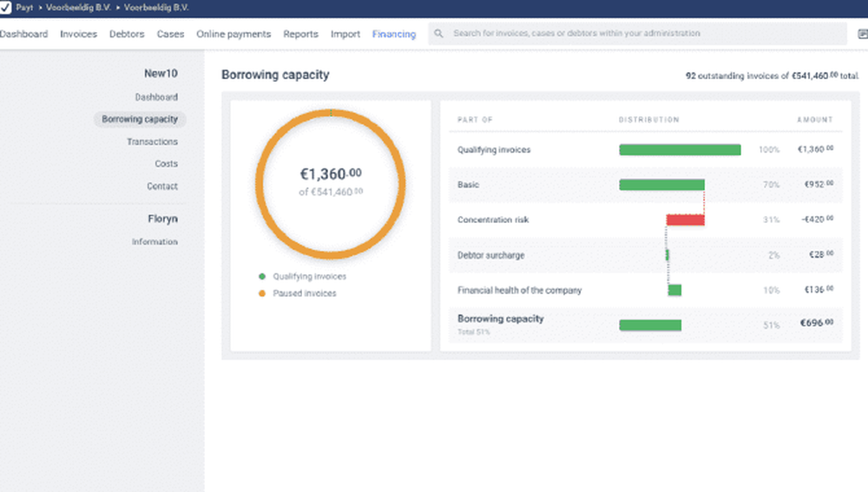Open Floryn Information link

(155, 242)
